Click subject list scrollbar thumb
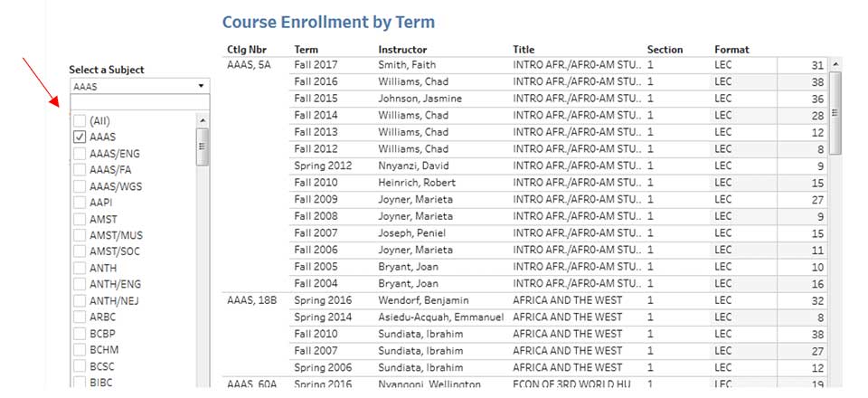The height and width of the screenshot is (398, 868). pyautogui.click(x=202, y=147)
